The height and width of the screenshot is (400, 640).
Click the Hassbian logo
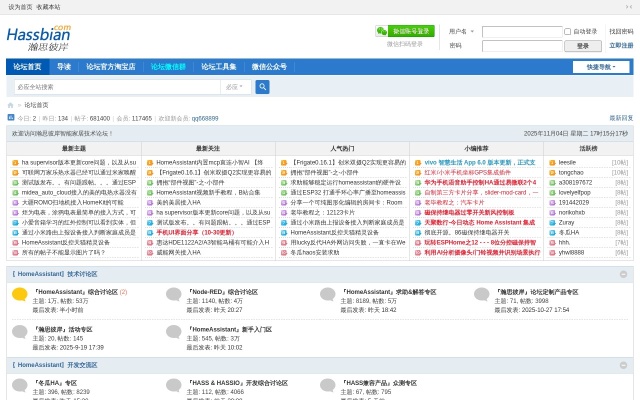pos(39,39)
